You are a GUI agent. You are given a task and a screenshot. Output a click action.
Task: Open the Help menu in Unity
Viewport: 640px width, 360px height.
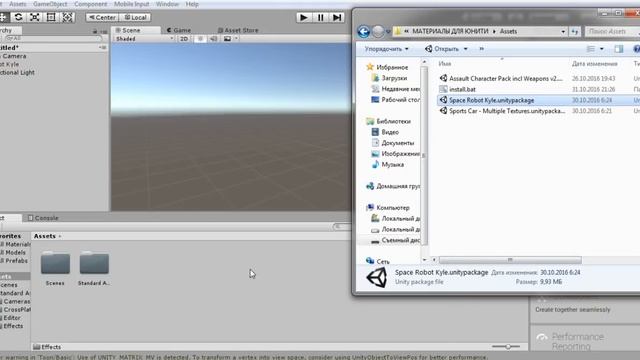[192, 4]
